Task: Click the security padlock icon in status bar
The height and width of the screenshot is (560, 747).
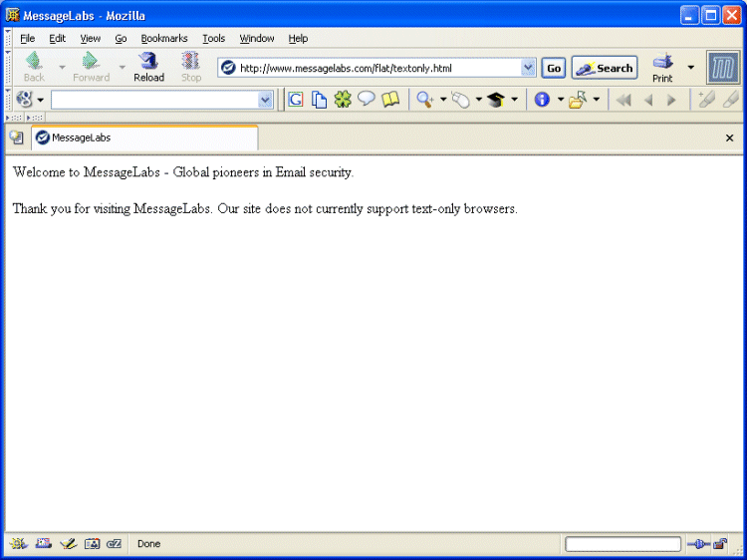Action: tap(720, 544)
